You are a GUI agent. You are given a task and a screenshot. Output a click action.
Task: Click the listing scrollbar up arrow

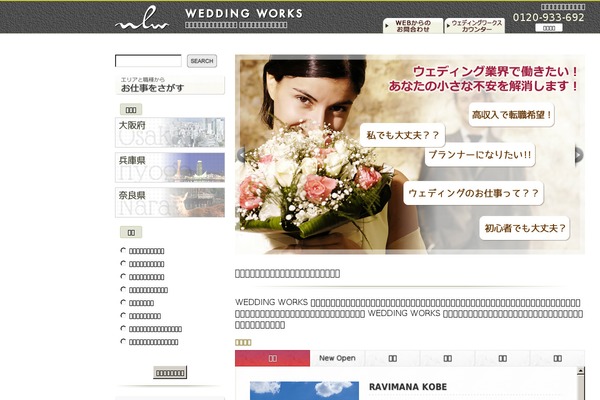click(x=581, y=371)
